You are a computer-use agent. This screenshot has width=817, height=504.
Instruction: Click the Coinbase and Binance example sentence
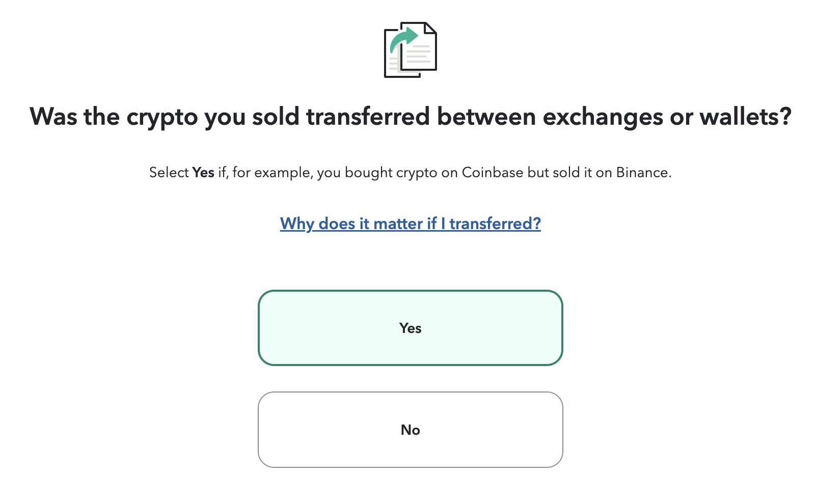[410, 172]
